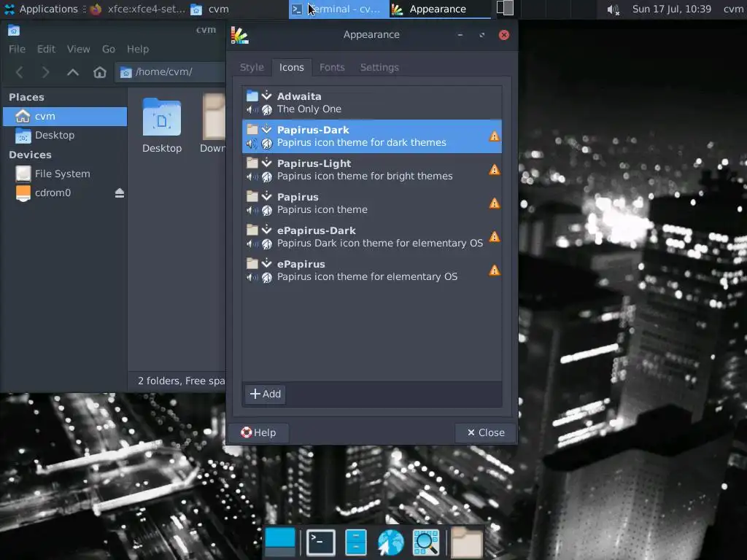
Task: Select cvm under Places in the sidebar
Action: (65, 117)
